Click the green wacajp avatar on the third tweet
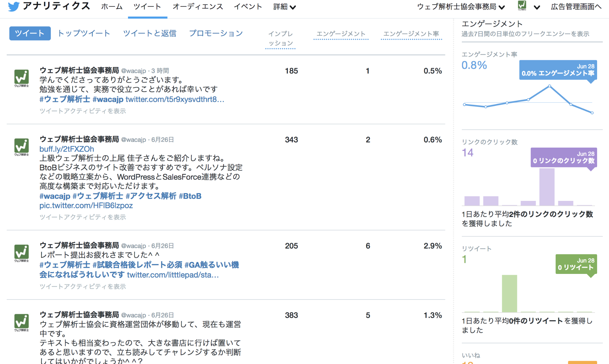The width and height of the screenshot is (609, 364). click(x=22, y=253)
